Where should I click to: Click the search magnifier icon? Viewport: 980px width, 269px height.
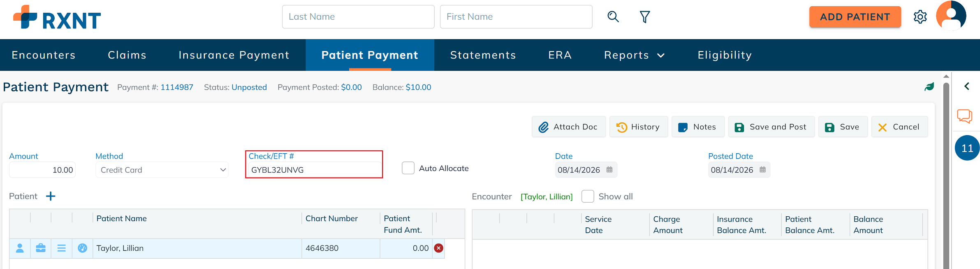[613, 16]
